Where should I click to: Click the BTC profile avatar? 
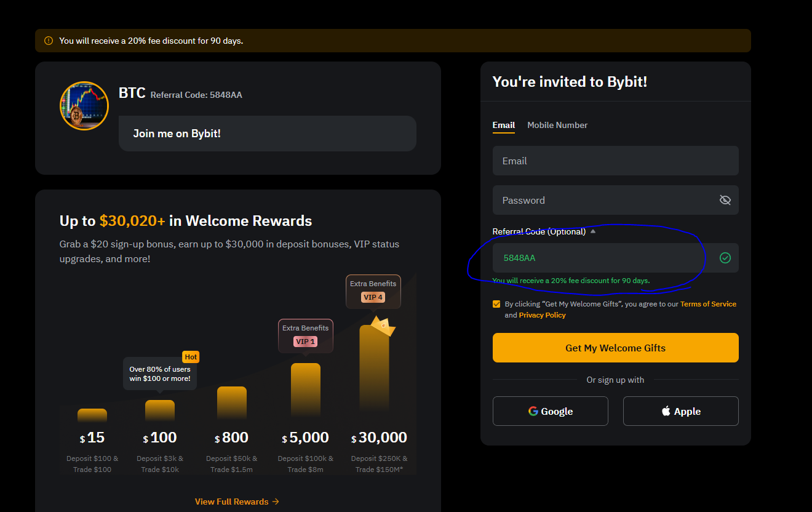(x=84, y=106)
